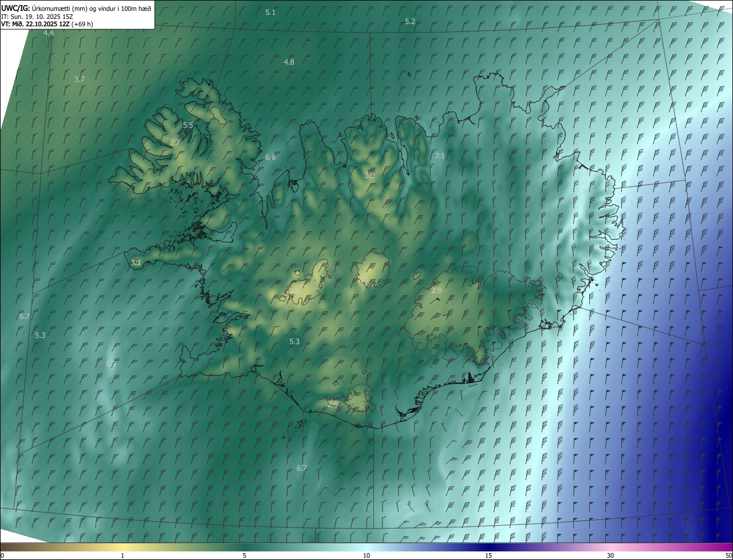Viewport: 733px width, 560px height.
Task: Click the 5.3 value over the western sea
Action: [40, 335]
